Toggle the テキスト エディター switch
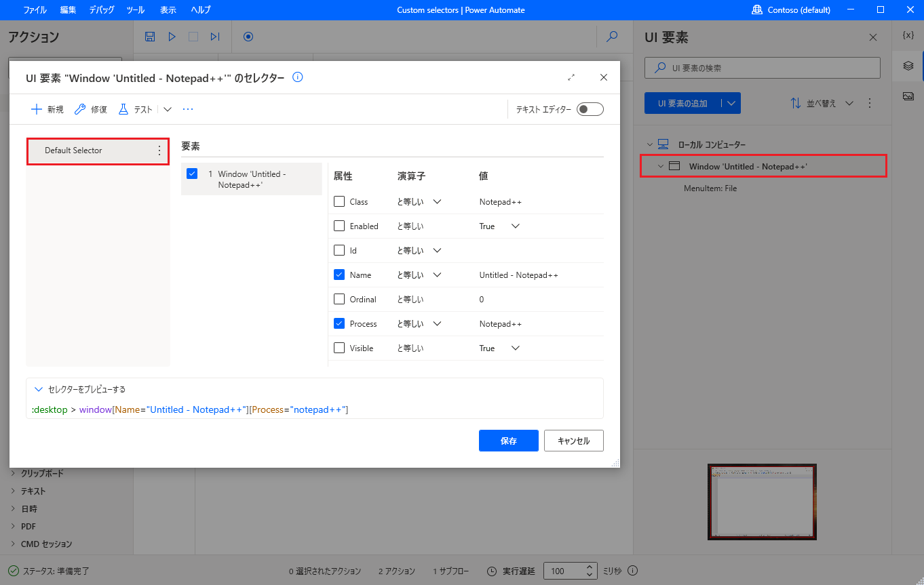The image size is (924, 585). (590, 109)
